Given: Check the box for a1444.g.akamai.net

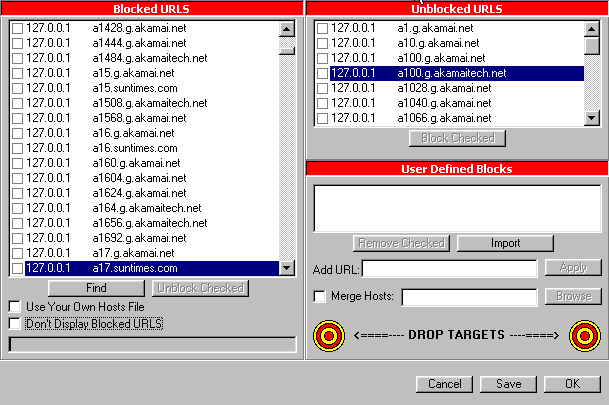Looking at the screenshot, I should click(x=17, y=43).
